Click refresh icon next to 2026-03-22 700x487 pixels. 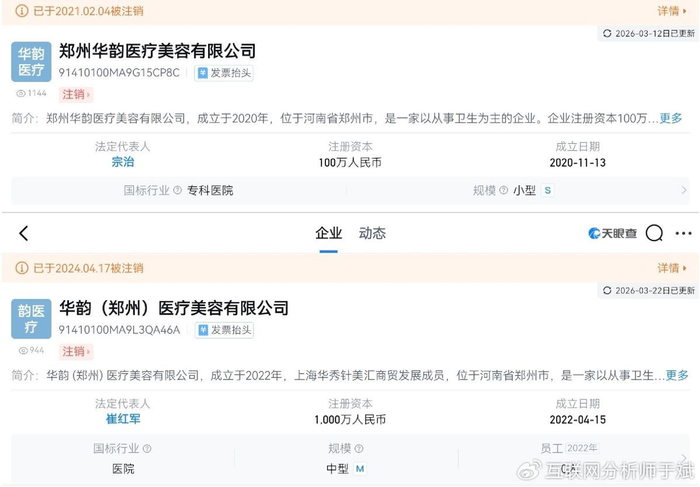607,291
